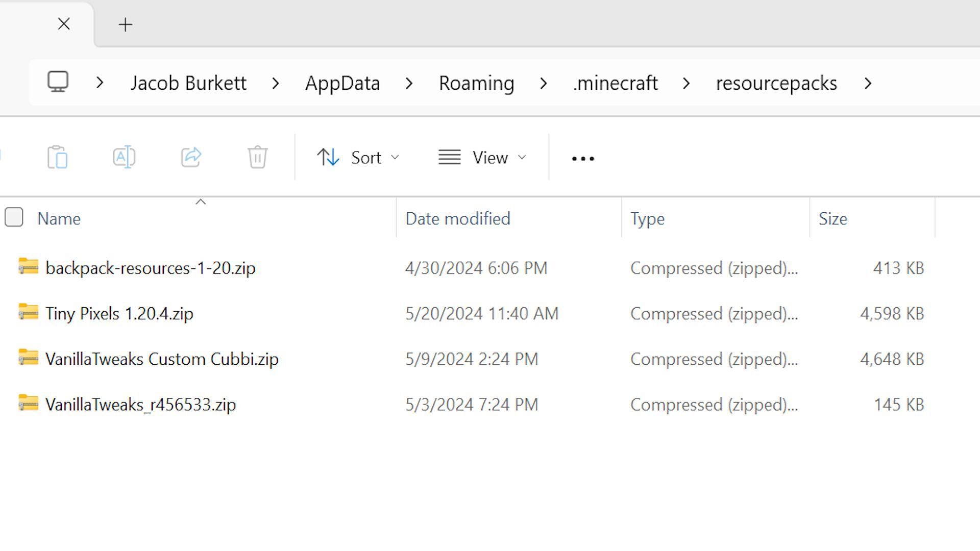The height and width of the screenshot is (551, 980).
Task: Select Tiny Pixels 1.20.4.zip file
Action: coord(119,313)
